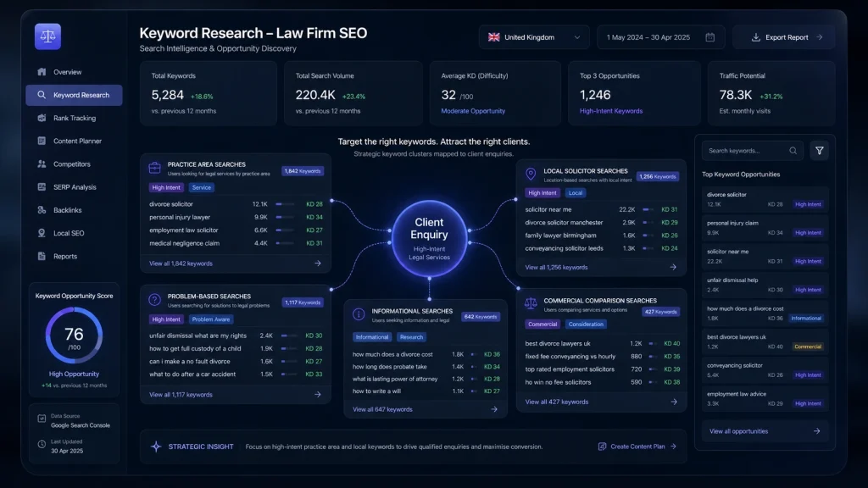Open Overview in the sidebar
Image resolution: width=868 pixels, height=488 pixels.
tap(74, 72)
